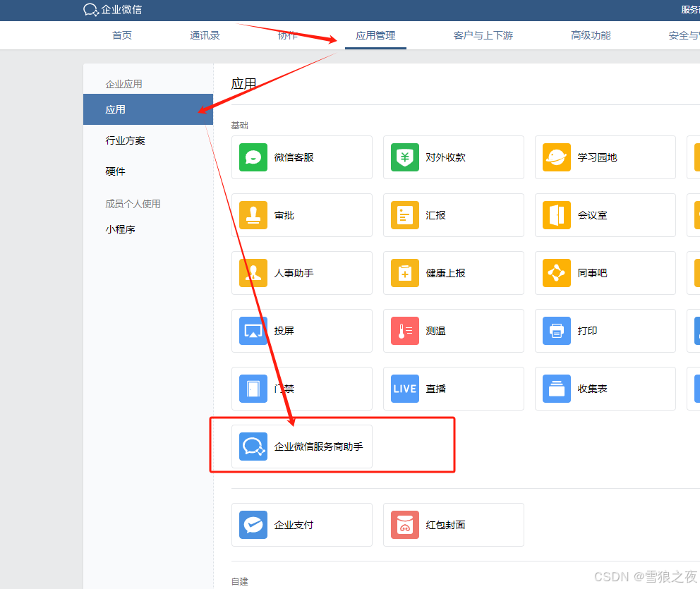This screenshot has width=700, height=589.
Task: Open the 企业微信服务商助手 icon
Action: 253,447
